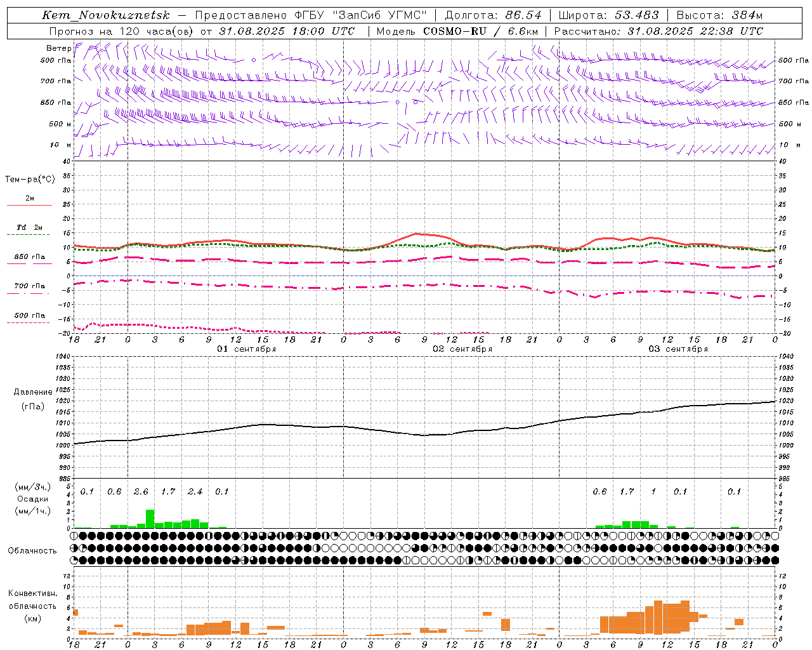Click the 'Тем-ра(°C)' temperature panel label
812x650 pixels.
click(x=30, y=179)
